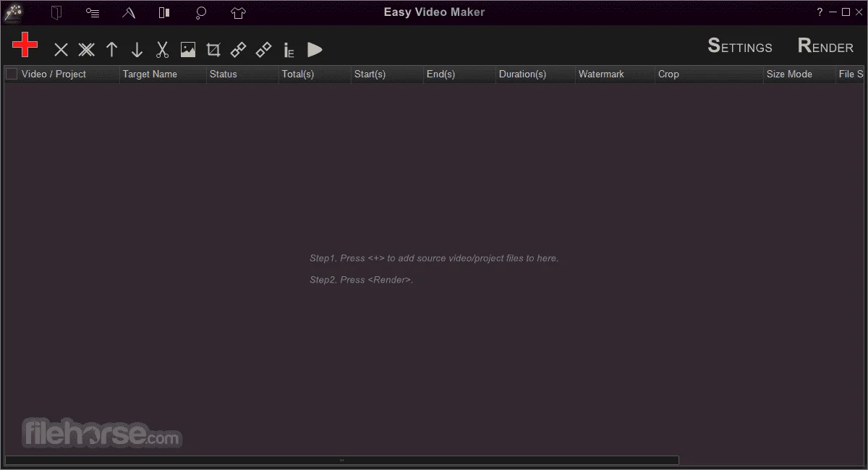Click the magic wand app logo
Screen dimensions: 868x470
pyautogui.click(x=13, y=12)
